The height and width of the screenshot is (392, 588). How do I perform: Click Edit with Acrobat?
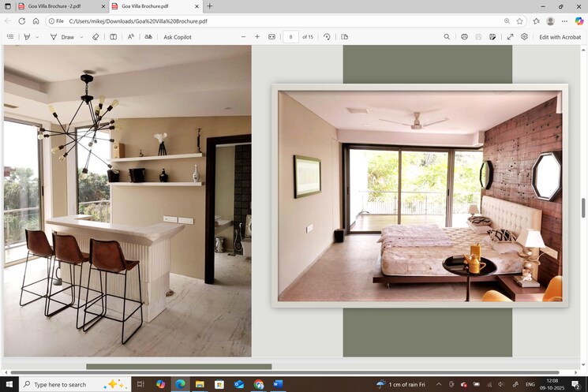click(560, 37)
